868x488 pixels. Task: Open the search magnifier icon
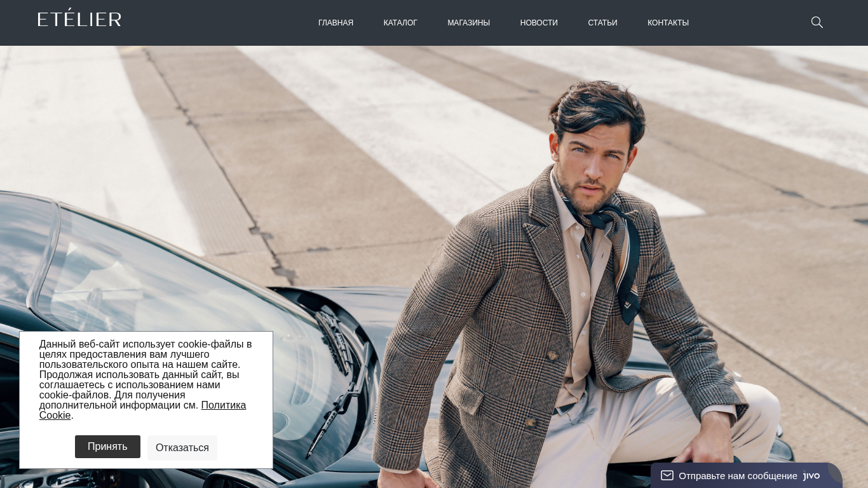tap(817, 22)
